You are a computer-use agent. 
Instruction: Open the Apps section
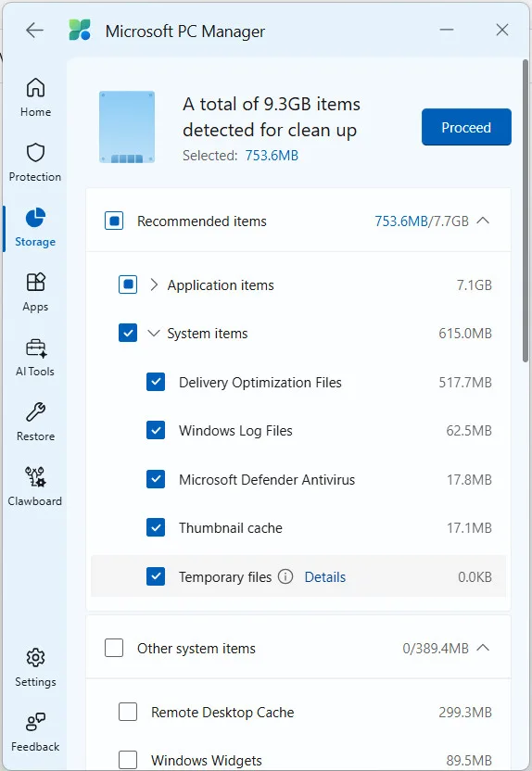pos(35,292)
